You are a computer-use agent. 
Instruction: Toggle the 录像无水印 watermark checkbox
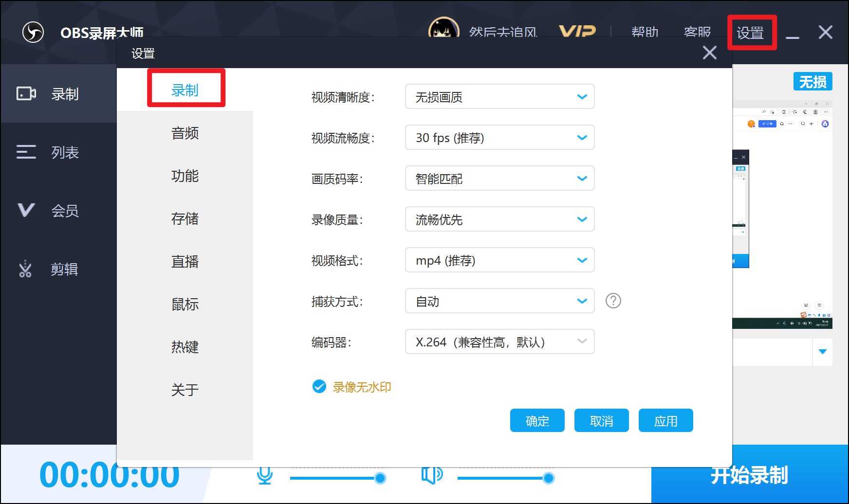click(x=319, y=386)
